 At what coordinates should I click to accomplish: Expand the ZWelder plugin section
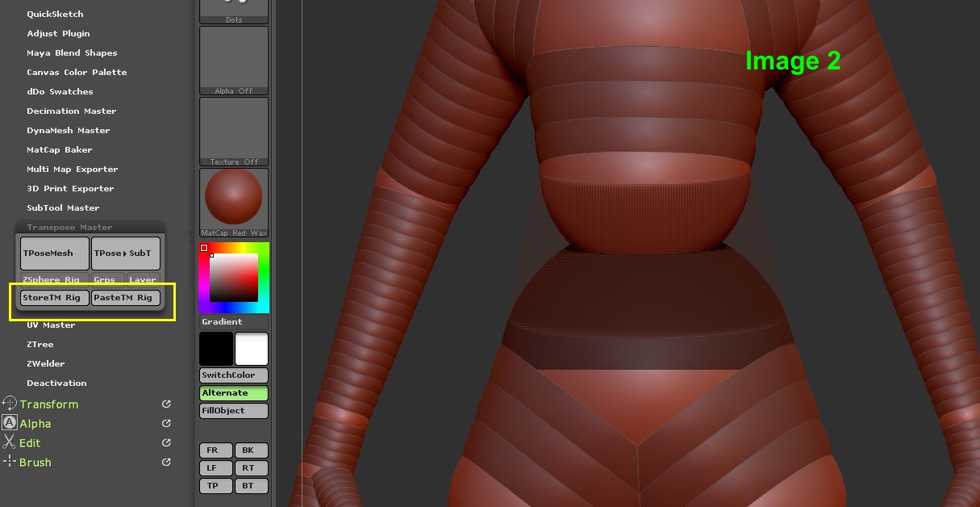(45, 363)
